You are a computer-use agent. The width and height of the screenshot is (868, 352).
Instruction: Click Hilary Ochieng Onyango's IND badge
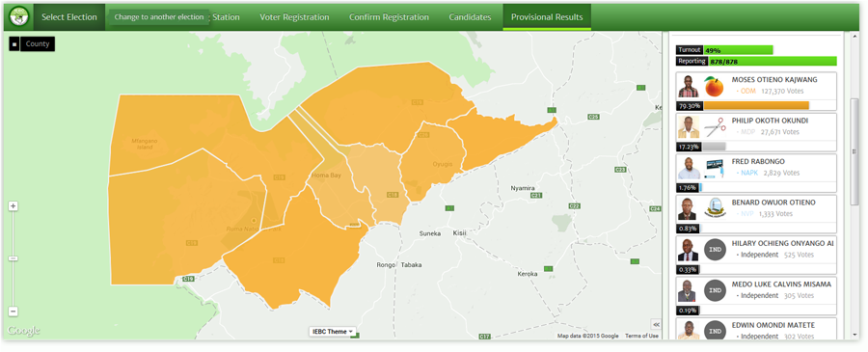click(x=714, y=250)
